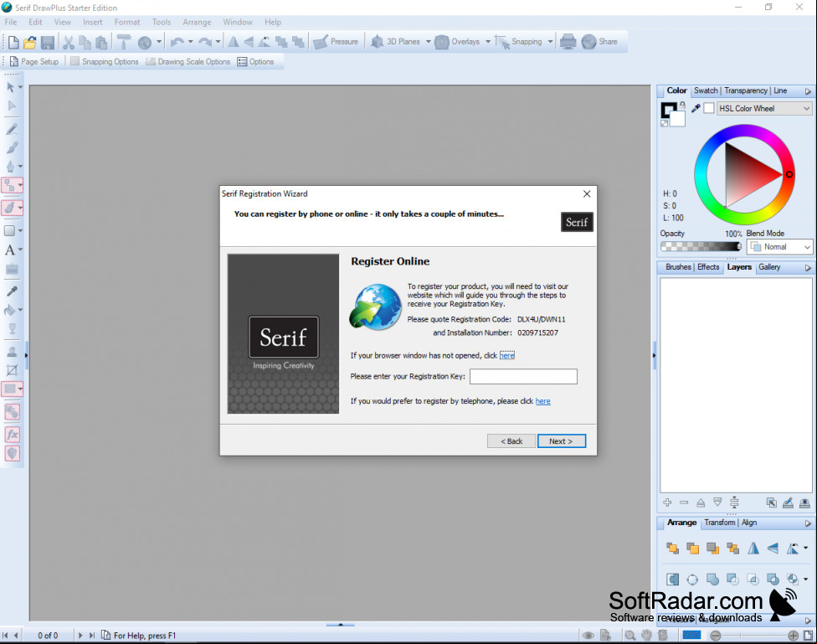Save the drawing with the floppy icon

tap(48, 42)
